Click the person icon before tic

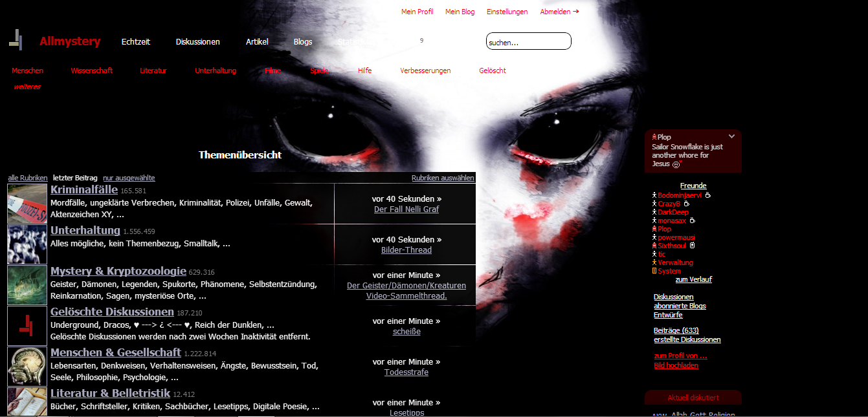coord(654,254)
